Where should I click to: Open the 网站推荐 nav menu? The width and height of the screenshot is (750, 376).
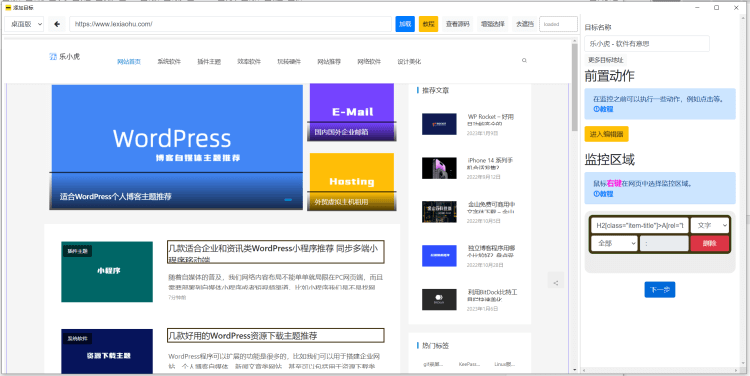(x=329, y=62)
